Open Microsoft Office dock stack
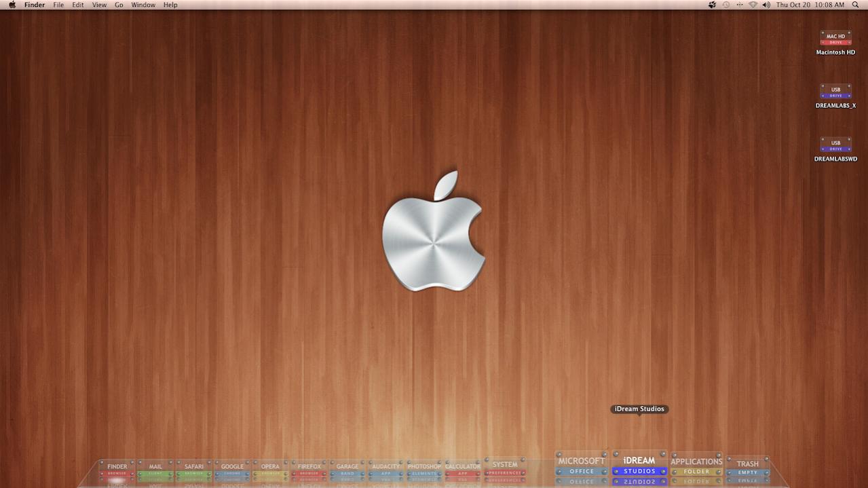The image size is (868, 488). point(582,465)
